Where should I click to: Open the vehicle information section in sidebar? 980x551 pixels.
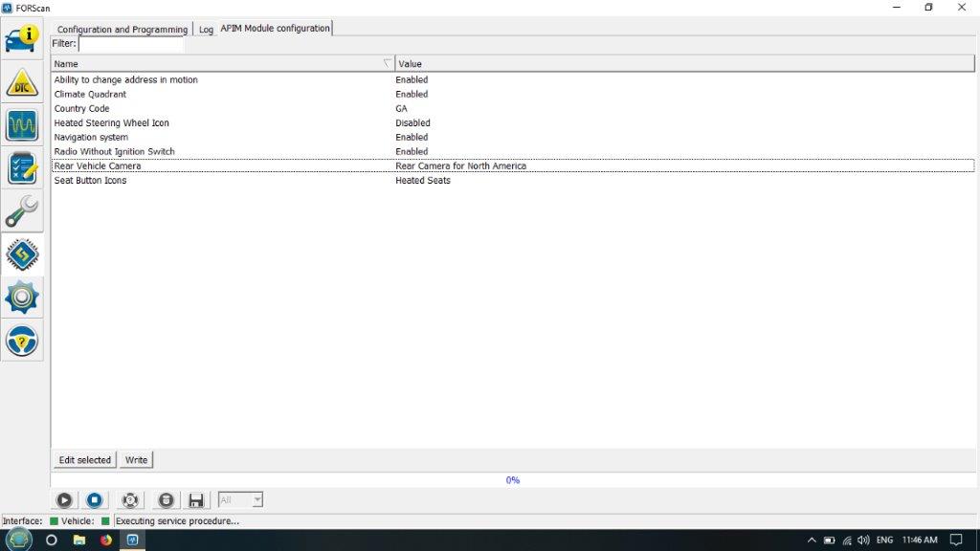point(22,39)
